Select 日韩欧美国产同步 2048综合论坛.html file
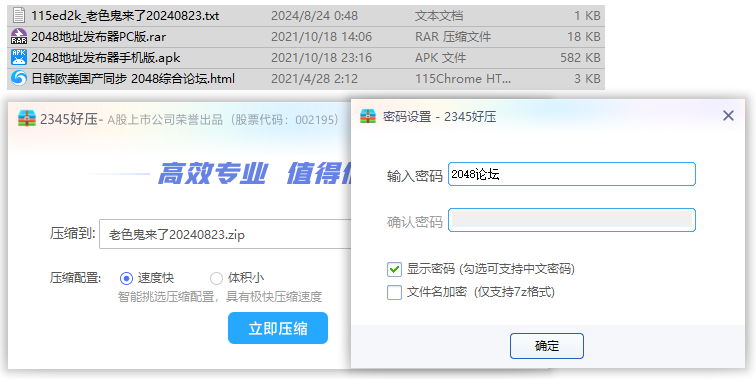 133,79
